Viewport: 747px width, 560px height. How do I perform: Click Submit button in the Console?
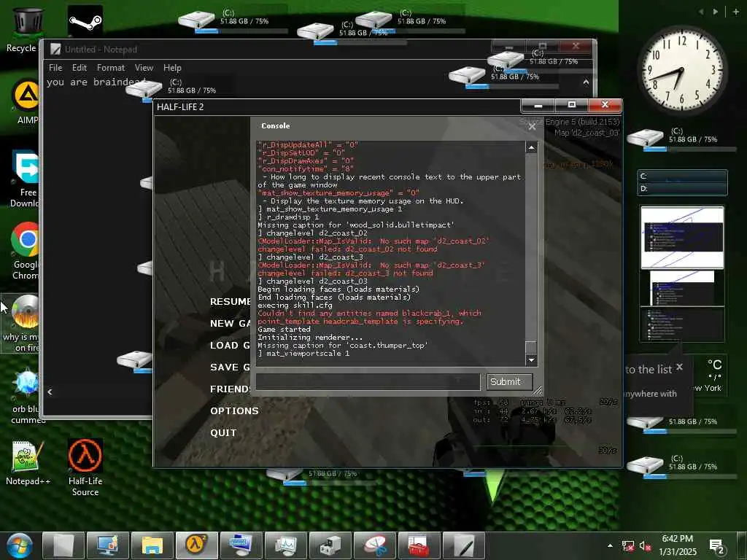click(509, 381)
